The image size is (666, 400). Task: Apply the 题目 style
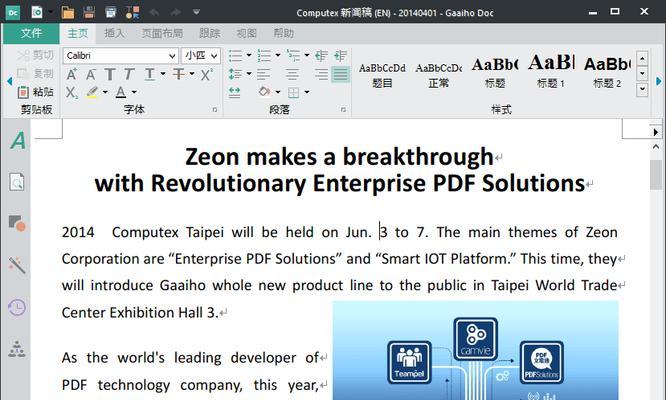point(382,75)
